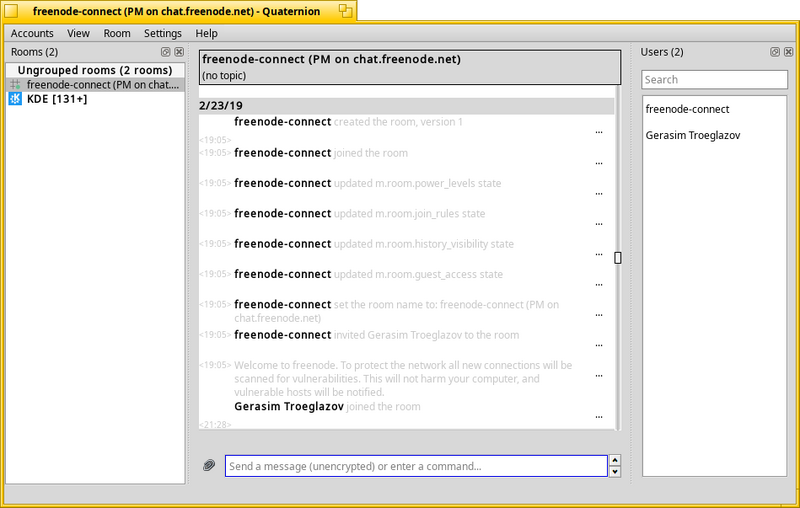The height and width of the screenshot is (508, 800).
Task: Click the window zoom button in the yellow tab
Action: (x=345, y=11)
